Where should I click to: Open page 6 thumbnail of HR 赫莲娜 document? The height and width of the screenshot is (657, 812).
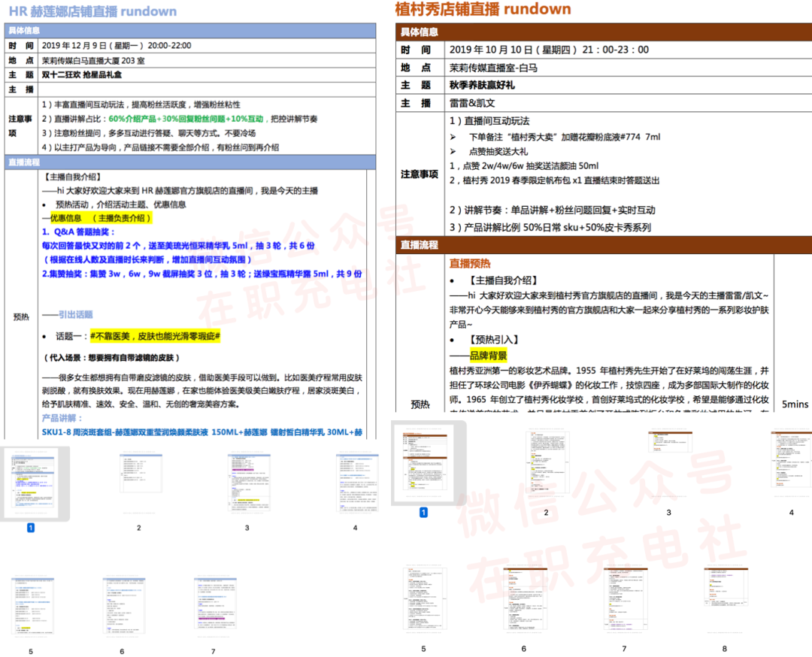124,607
